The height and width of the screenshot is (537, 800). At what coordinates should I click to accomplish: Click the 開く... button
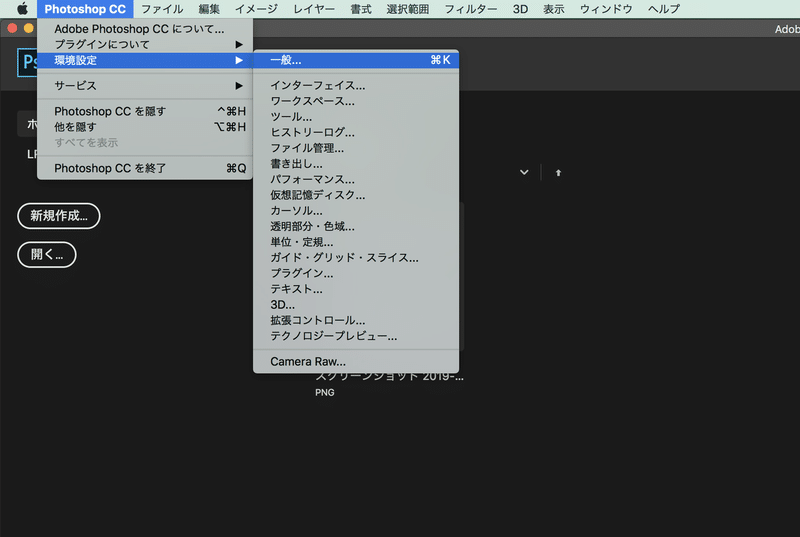tap(46, 254)
